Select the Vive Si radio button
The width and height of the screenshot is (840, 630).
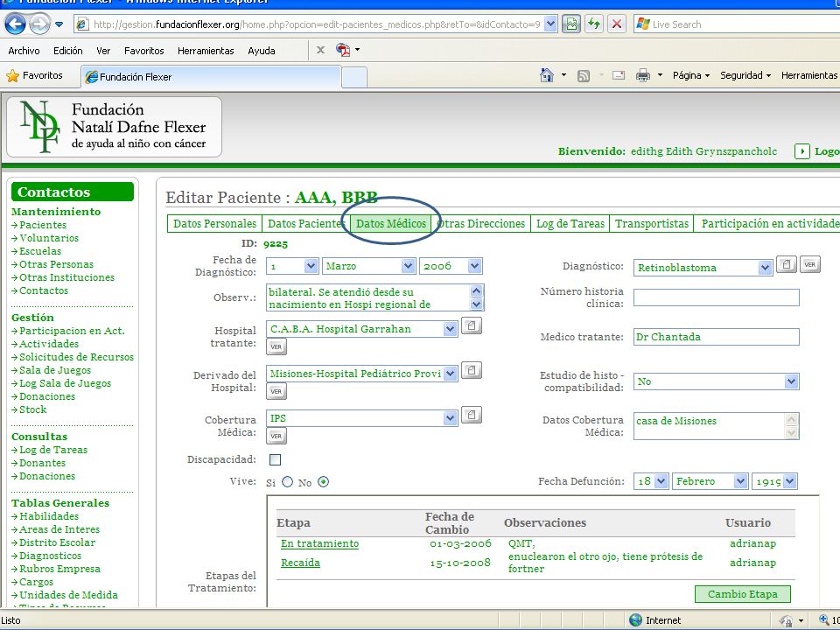coord(287,482)
